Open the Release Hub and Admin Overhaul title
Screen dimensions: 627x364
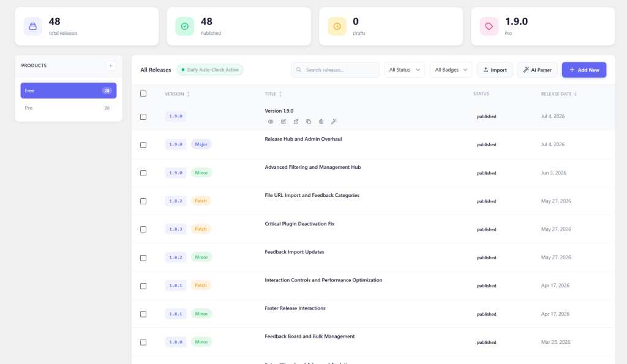pyautogui.click(x=303, y=139)
